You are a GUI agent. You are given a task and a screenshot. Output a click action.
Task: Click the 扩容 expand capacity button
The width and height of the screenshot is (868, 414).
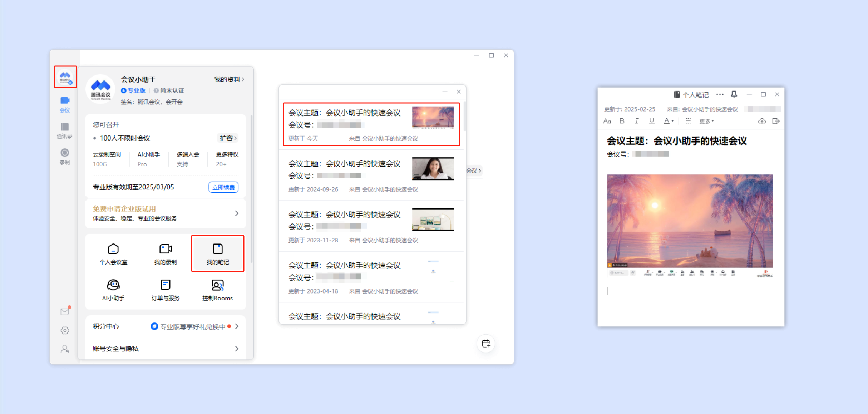pyautogui.click(x=228, y=138)
